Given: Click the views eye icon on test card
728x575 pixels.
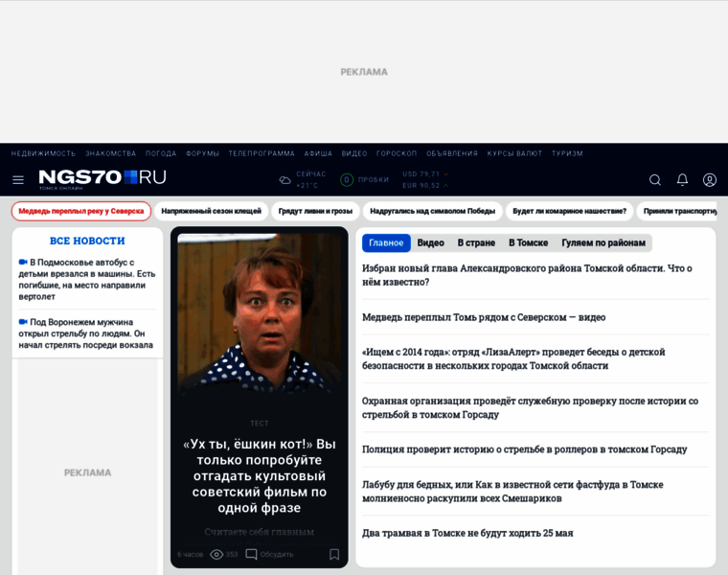Looking at the screenshot, I should click(216, 554).
